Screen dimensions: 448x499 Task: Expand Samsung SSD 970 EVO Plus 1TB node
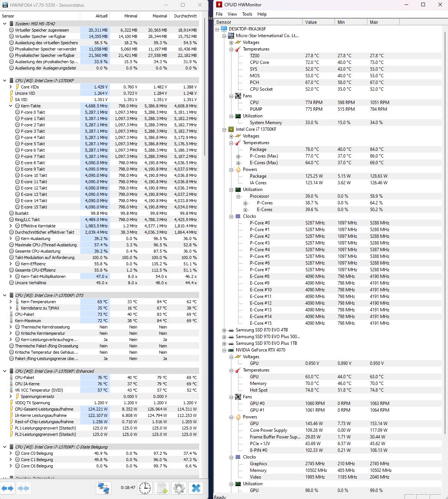(x=224, y=343)
